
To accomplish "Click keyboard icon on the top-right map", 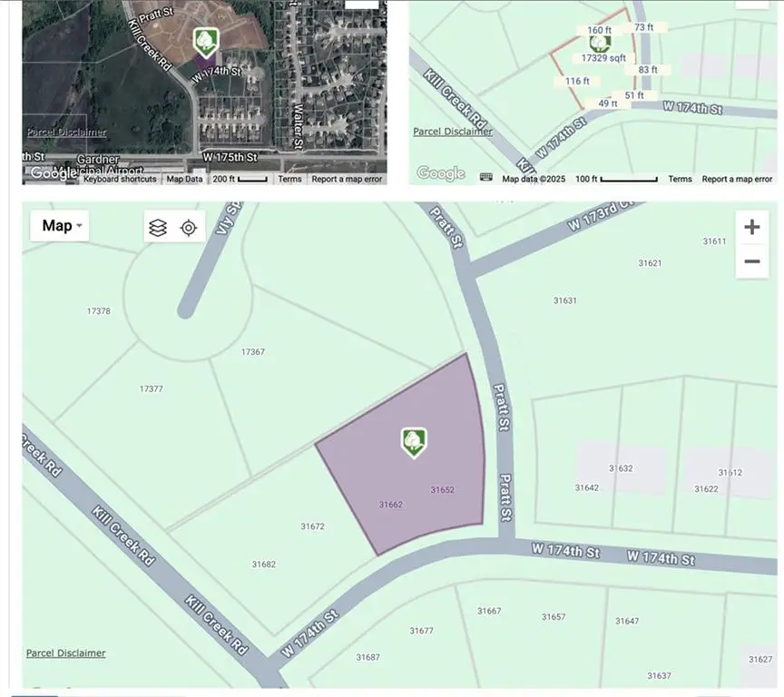I will (x=486, y=178).
